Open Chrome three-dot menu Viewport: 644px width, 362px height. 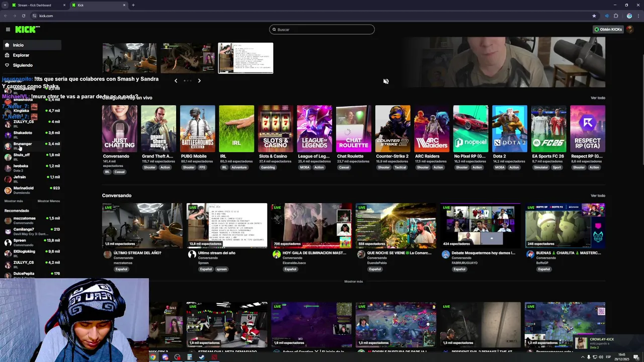(638, 16)
